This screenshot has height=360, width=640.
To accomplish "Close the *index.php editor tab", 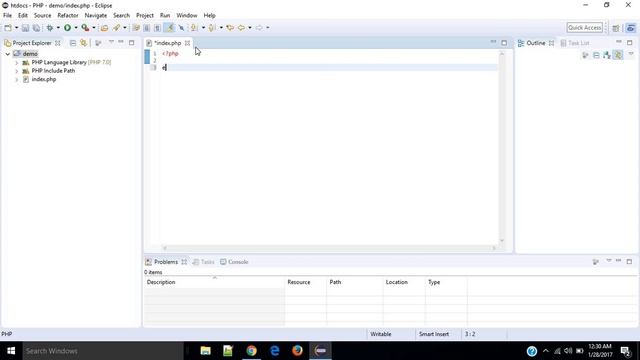I will tap(187, 43).
